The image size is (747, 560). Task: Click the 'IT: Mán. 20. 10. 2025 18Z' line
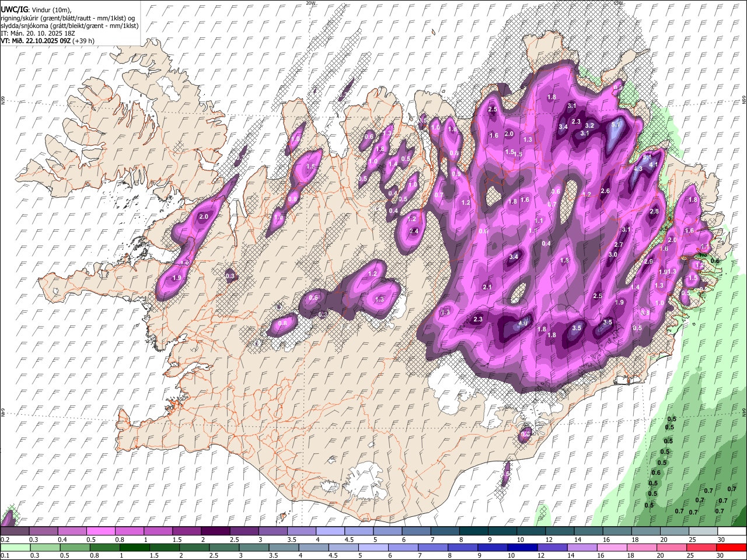point(38,33)
